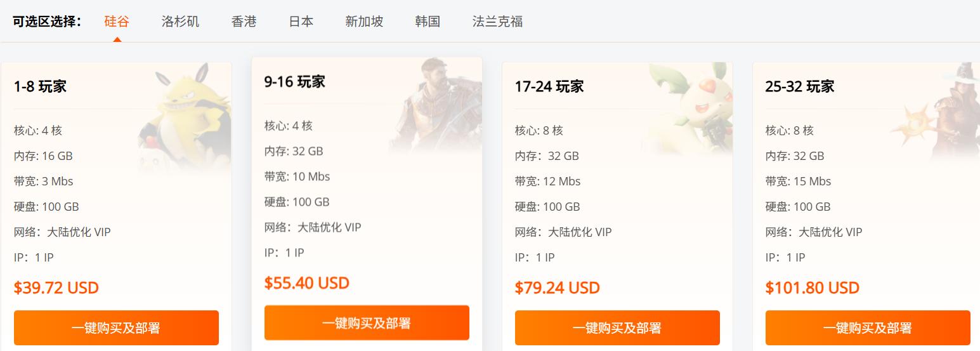Click the 9-16 玩家 card heading
The height and width of the screenshot is (351, 980).
(x=294, y=82)
